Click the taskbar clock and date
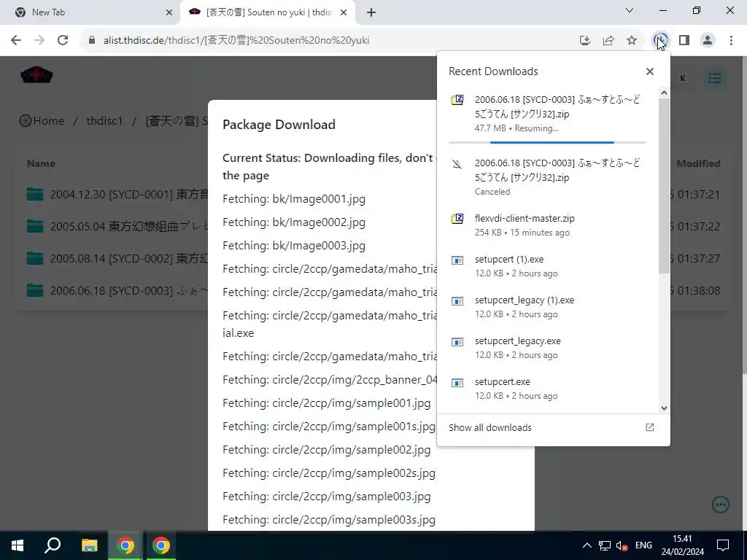 click(682, 545)
